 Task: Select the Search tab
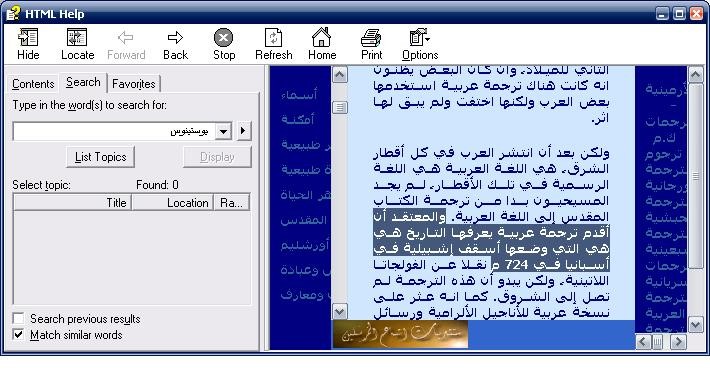[83, 82]
